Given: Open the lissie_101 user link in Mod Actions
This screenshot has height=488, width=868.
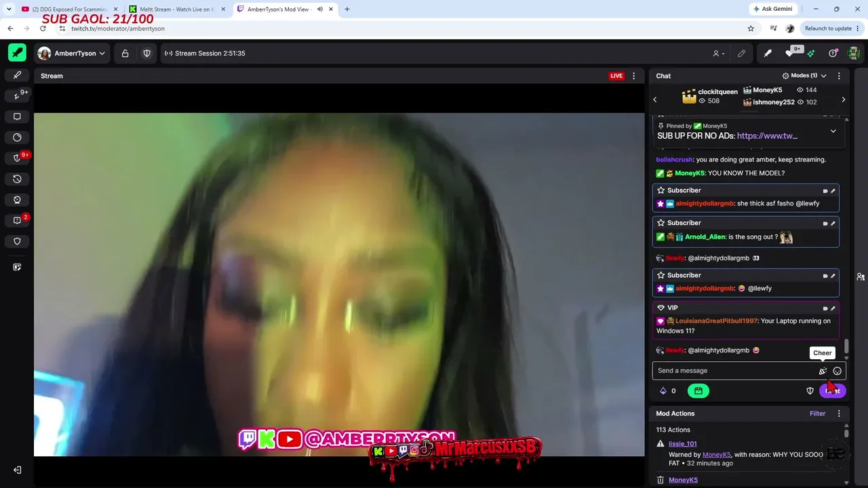Looking at the screenshot, I should click(682, 444).
